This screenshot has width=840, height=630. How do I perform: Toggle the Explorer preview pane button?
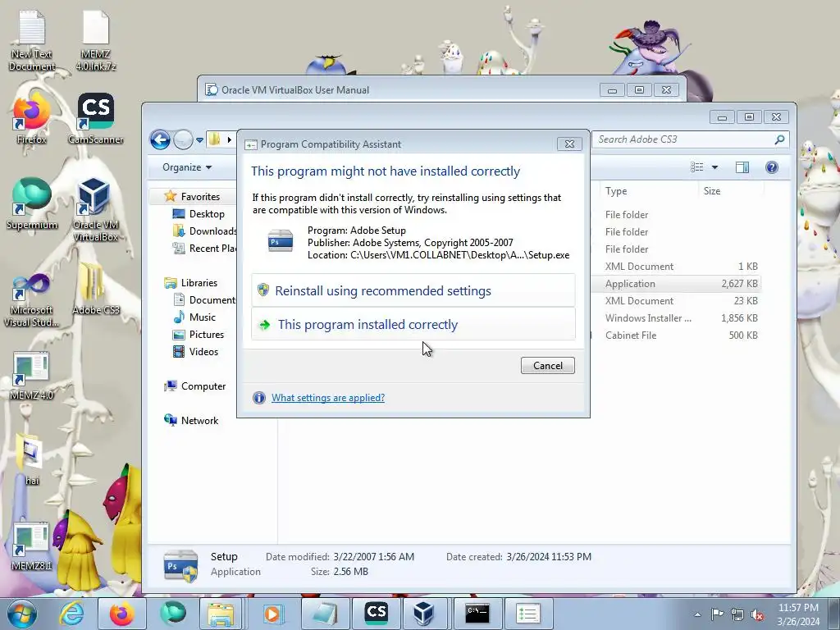pyautogui.click(x=742, y=167)
